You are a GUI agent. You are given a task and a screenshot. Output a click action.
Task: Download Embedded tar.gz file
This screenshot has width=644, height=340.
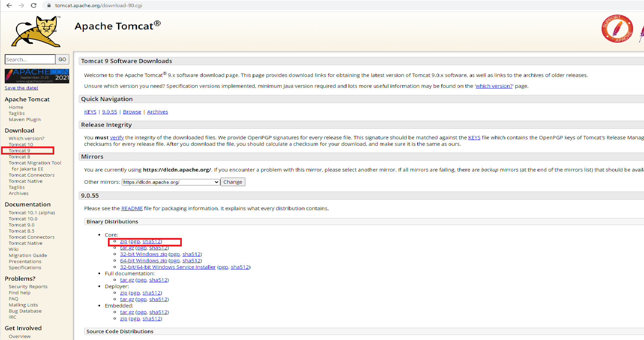click(x=127, y=312)
